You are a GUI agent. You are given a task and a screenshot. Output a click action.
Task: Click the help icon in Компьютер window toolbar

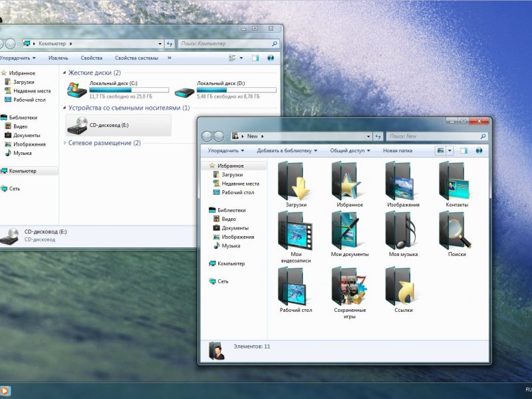(271, 58)
